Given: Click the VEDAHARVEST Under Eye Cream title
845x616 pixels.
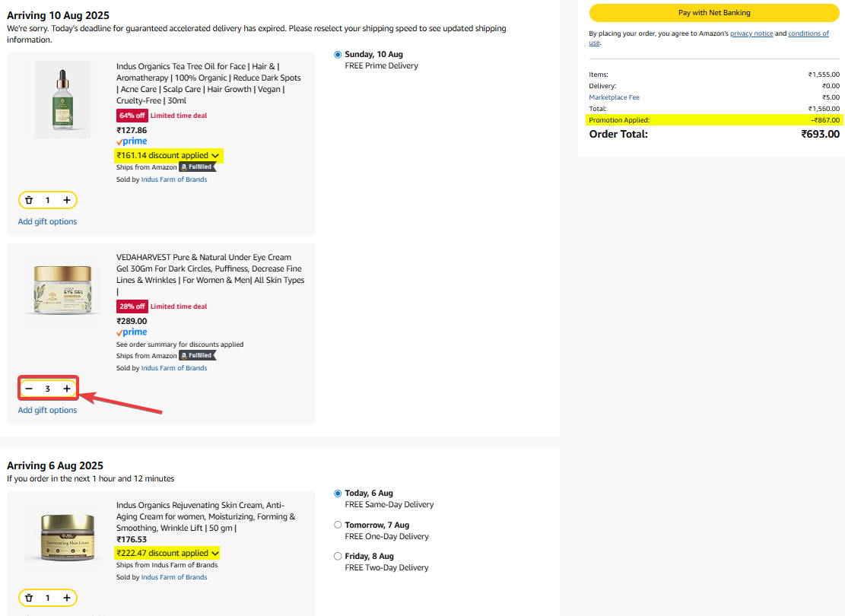Looking at the screenshot, I should (210, 275).
